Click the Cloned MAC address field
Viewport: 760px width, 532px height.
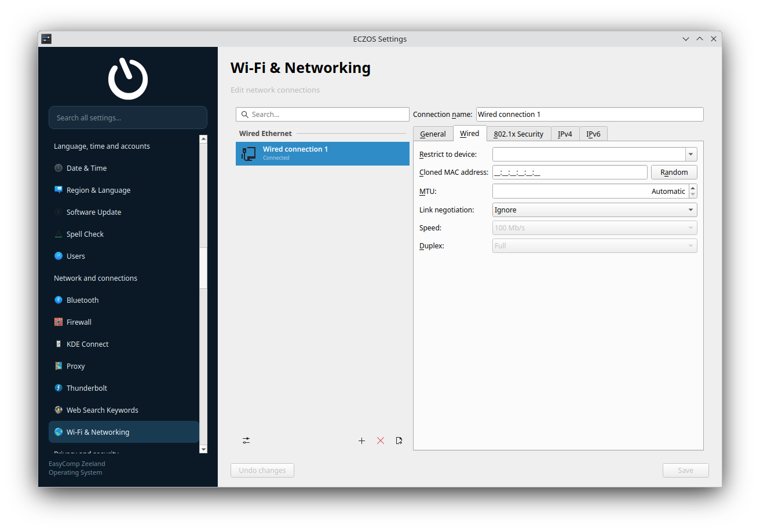tap(570, 172)
